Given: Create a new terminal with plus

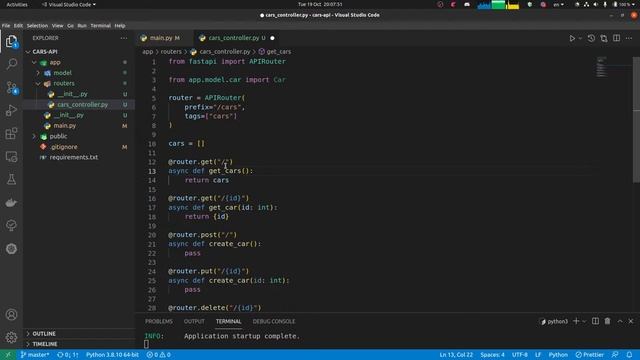Looking at the screenshot, I should click(x=576, y=321).
